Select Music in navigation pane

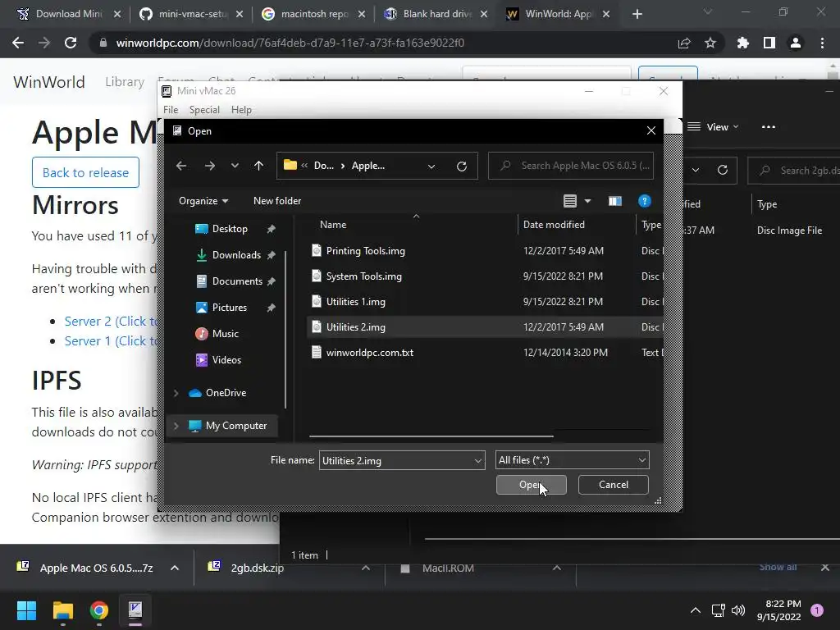tap(225, 334)
